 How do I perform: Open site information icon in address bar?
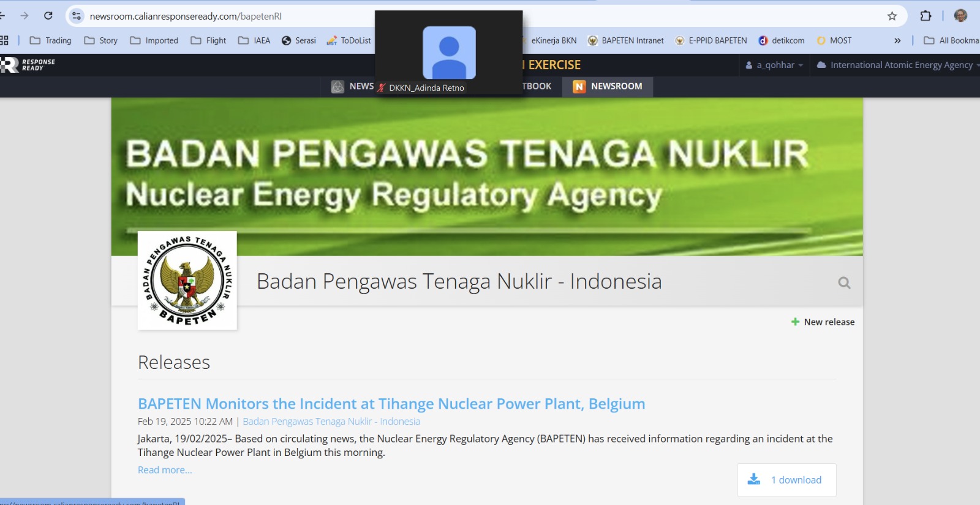click(77, 16)
